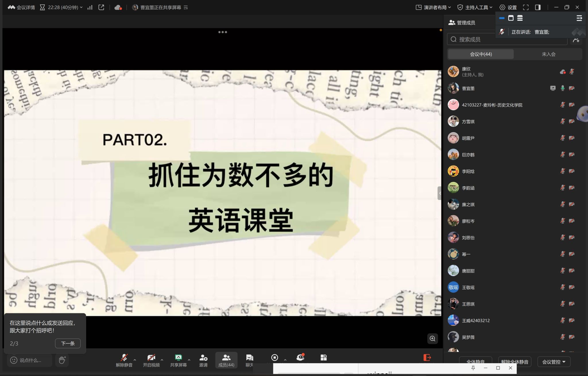Open 会议管控 dropdown at panel bottom
The image size is (588, 376).
(554, 362)
